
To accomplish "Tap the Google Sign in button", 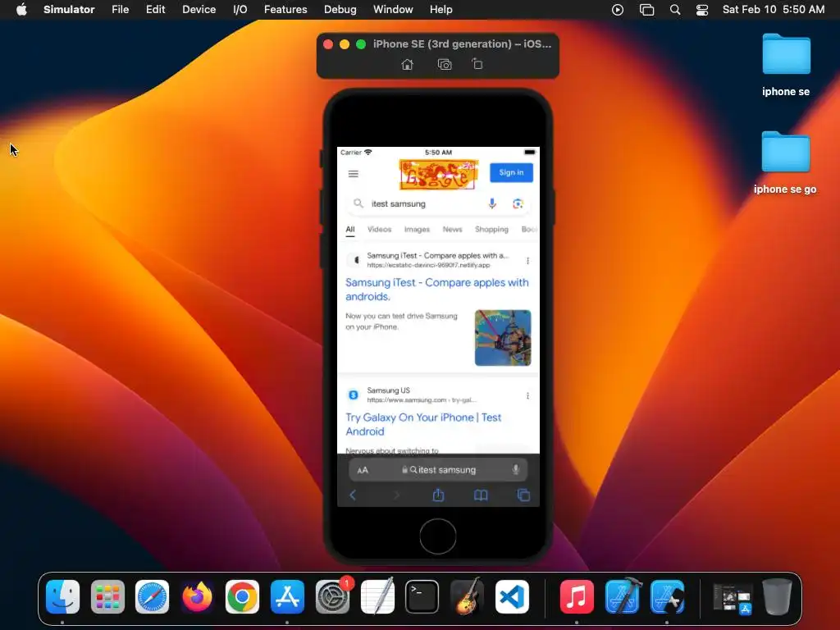I will click(x=511, y=172).
